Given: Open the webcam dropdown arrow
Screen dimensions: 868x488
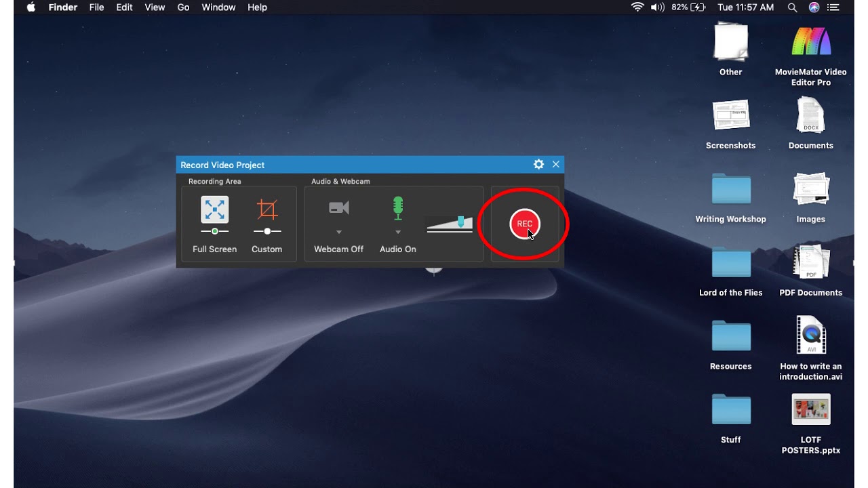Looking at the screenshot, I should point(339,232).
